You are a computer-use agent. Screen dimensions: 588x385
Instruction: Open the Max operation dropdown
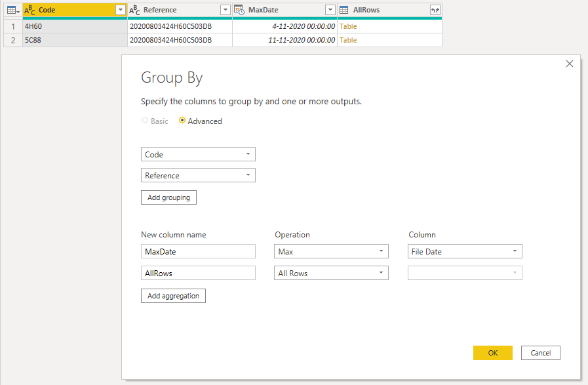click(x=331, y=251)
